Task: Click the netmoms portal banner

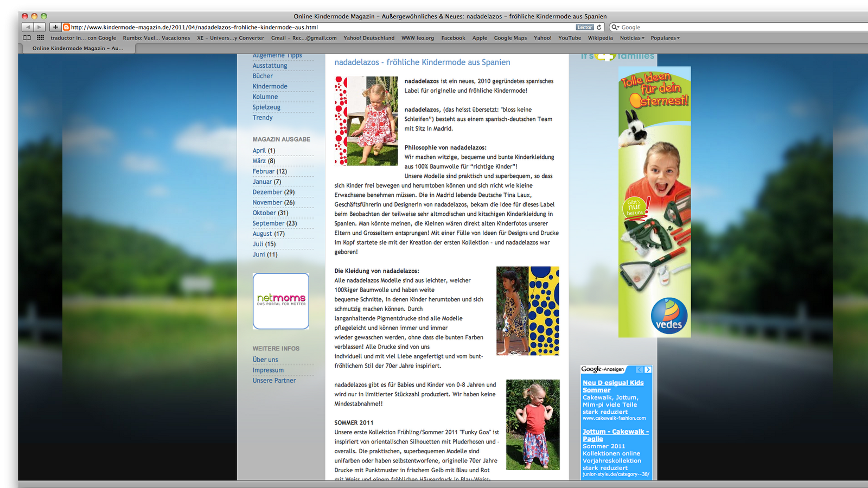Action: [281, 301]
